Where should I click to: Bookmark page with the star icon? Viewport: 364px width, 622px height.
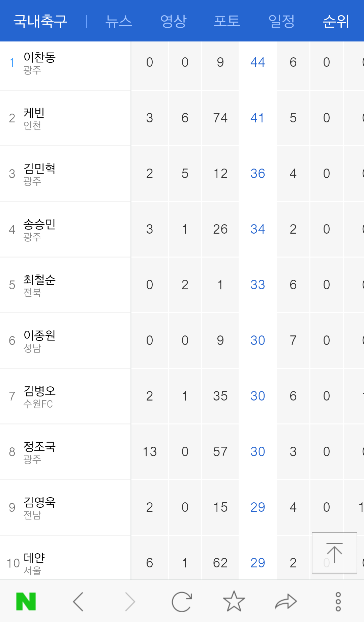point(234,601)
